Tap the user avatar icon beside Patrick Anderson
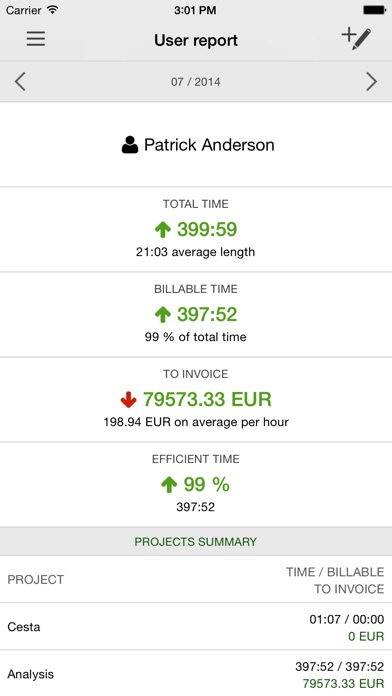The height and width of the screenshot is (696, 392). [130, 145]
